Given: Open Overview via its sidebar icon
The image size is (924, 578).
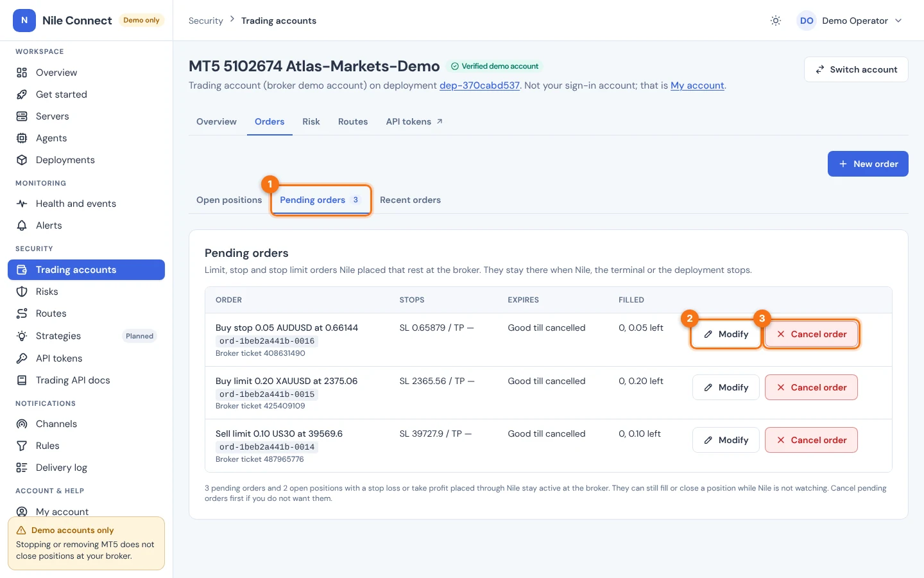Looking at the screenshot, I should point(22,73).
